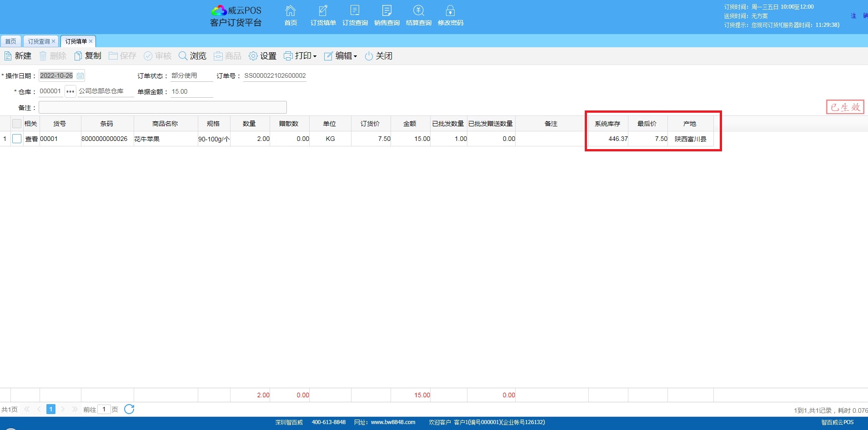Click 查看 link in first row
This screenshot has width=868, height=430.
(x=31, y=139)
